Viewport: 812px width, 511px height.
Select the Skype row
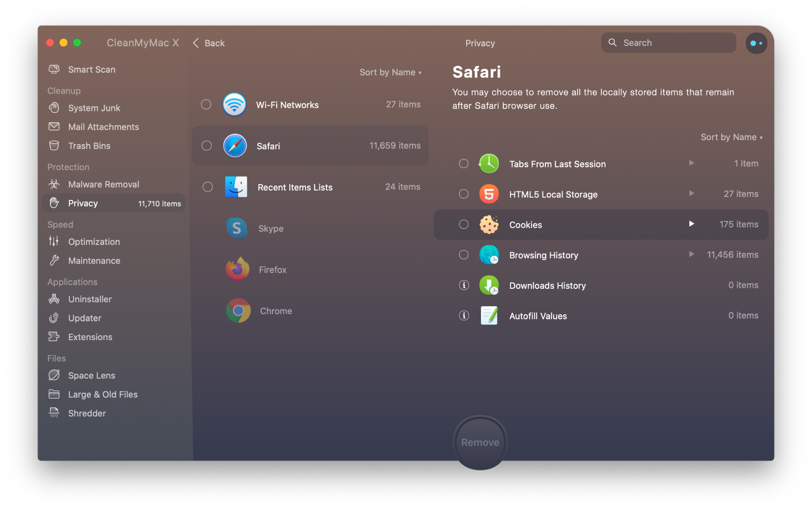[x=310, y=228]
